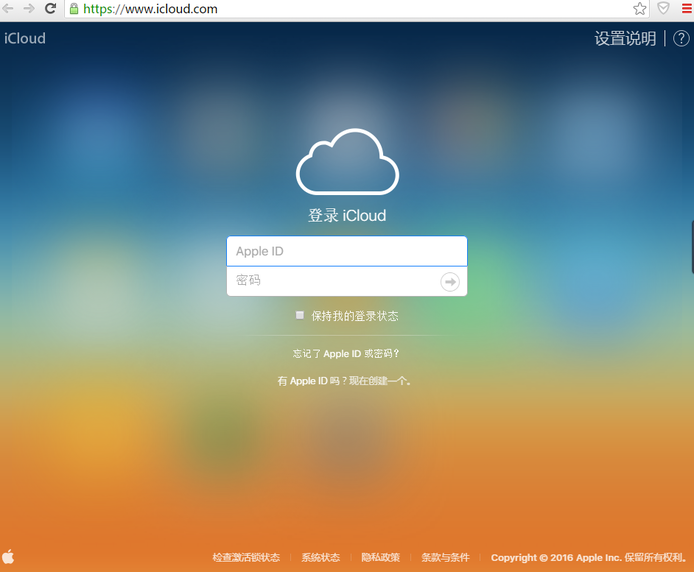Viewport: 694px width, 572px height.
Task: Open the 忘记了 Apple ID 或密码 link
Action: [x=346, y=354]
